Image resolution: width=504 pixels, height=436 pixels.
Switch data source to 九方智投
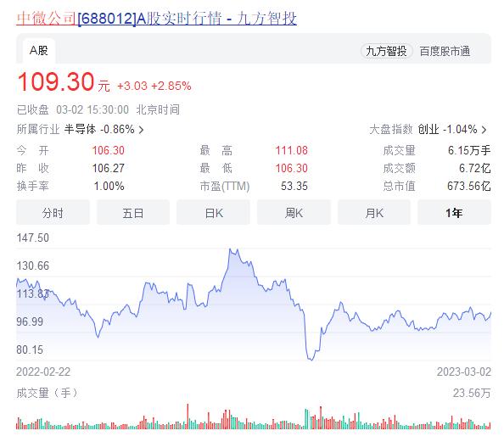tap(386, 51)
